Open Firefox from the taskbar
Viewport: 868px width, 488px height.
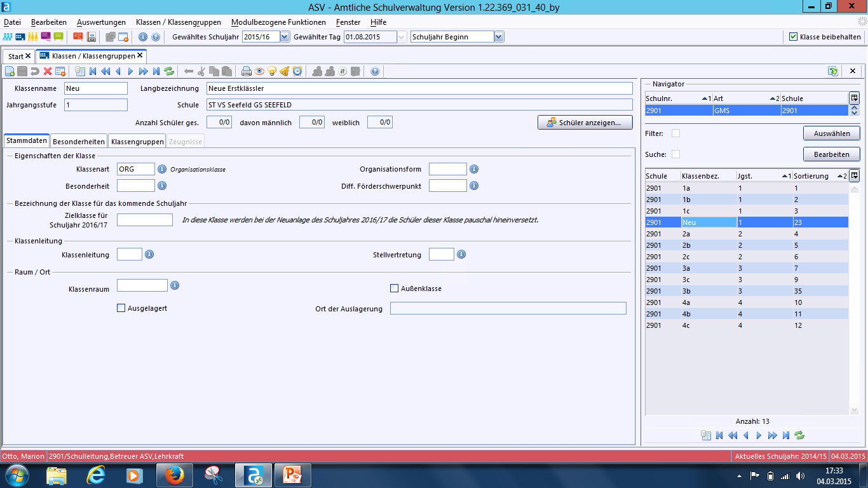(x=173, y=475)
